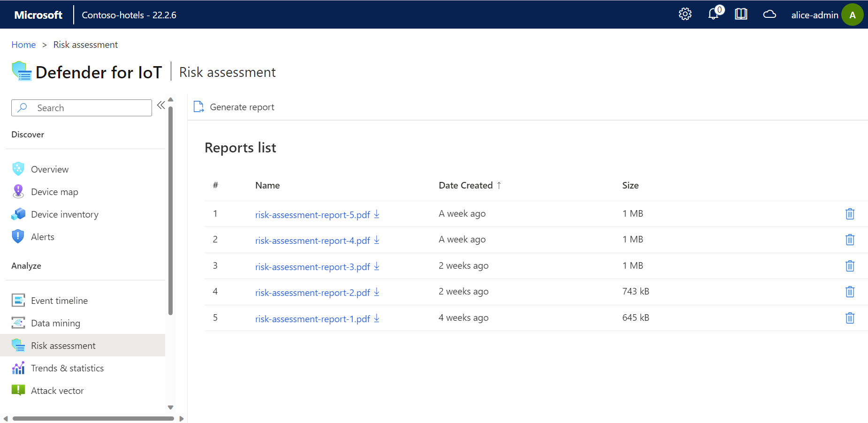The height and width of the screenshot is (423, 868).
Task: Open the notifications bell icon
Action: pos(714,14)
